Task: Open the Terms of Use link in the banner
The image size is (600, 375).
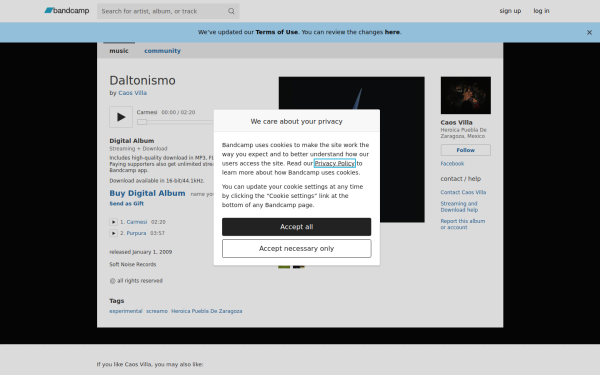Action: 276,32
